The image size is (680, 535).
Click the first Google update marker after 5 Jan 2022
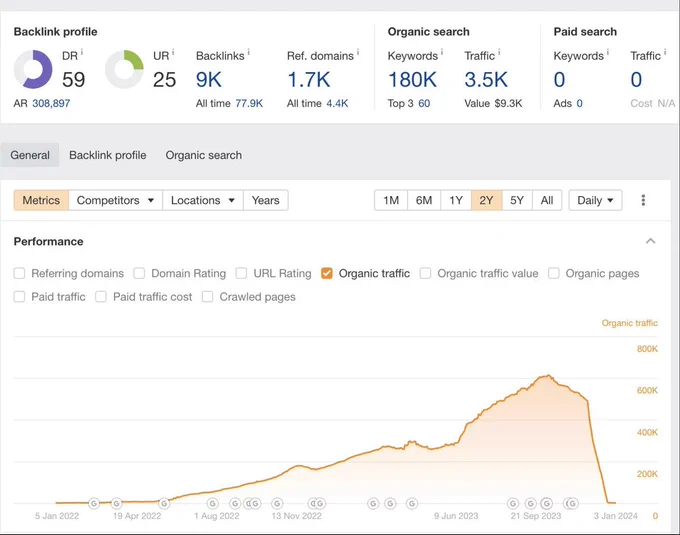(x=94, y=503)
